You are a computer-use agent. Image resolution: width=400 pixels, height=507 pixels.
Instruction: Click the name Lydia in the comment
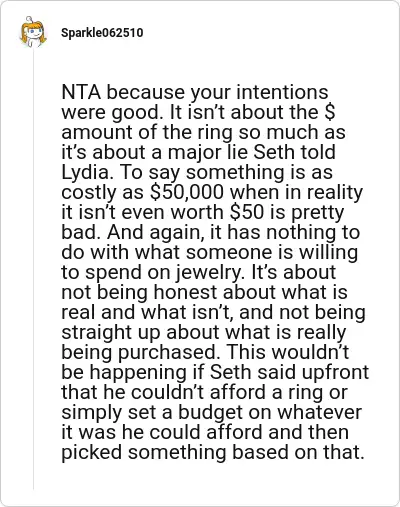tap(85, 173)
